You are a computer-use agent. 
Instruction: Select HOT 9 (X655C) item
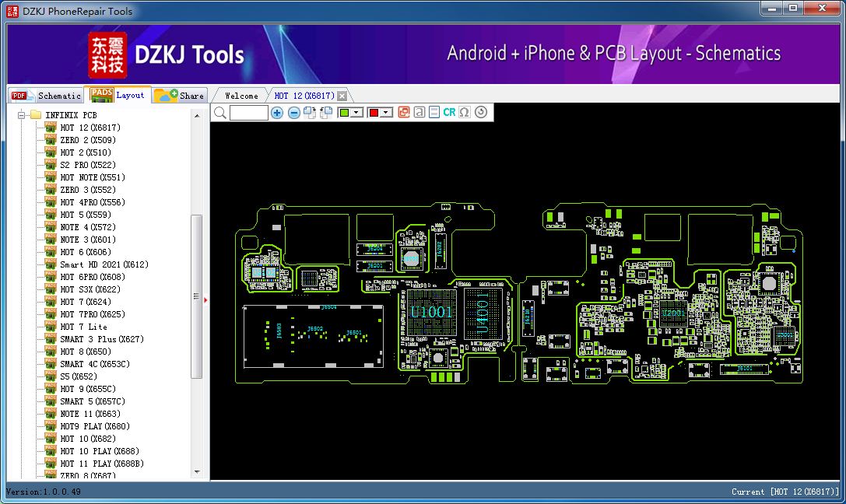[87, 389]
